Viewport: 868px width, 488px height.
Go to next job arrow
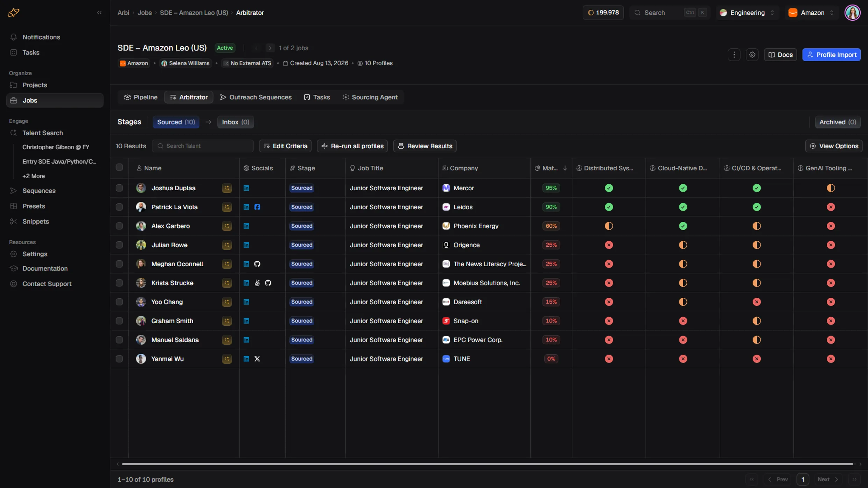[270, 48]
